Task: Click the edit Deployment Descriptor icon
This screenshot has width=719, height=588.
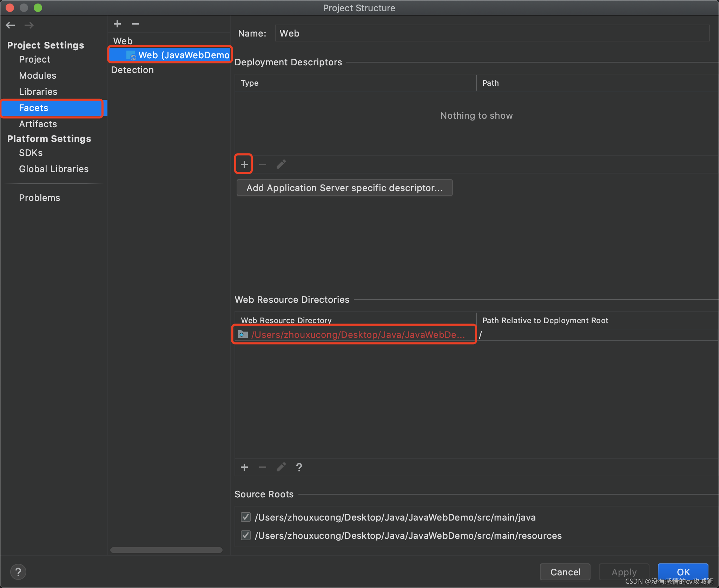Action: coord(281,164)
